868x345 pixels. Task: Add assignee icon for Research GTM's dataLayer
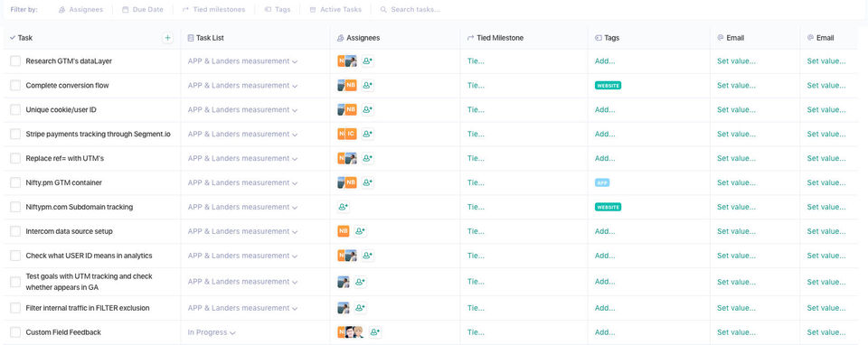point(368,61)
